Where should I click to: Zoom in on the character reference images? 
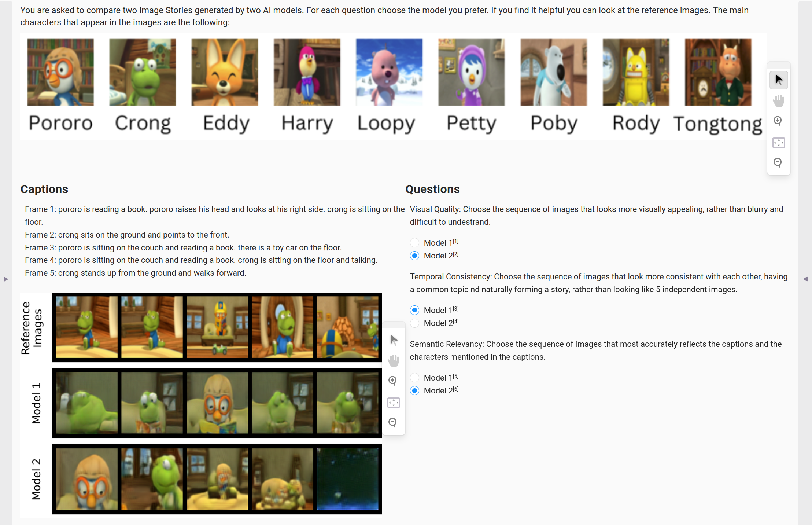[x=778, y=121]
